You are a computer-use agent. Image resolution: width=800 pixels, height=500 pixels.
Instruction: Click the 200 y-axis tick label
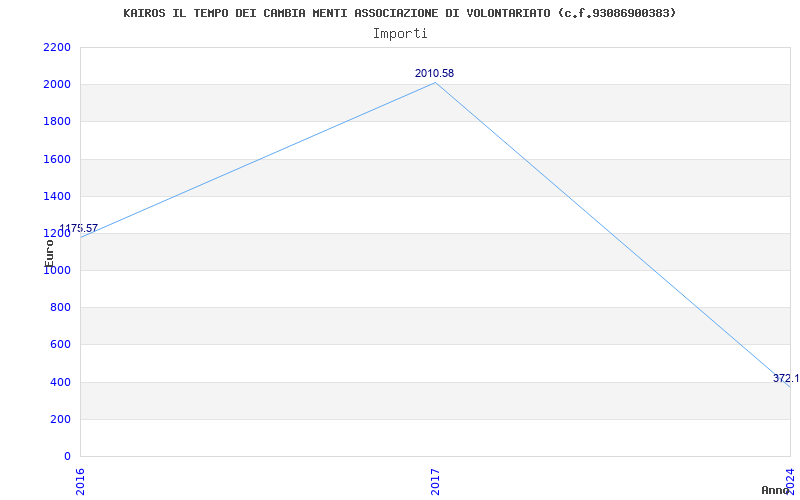(60, 419)
